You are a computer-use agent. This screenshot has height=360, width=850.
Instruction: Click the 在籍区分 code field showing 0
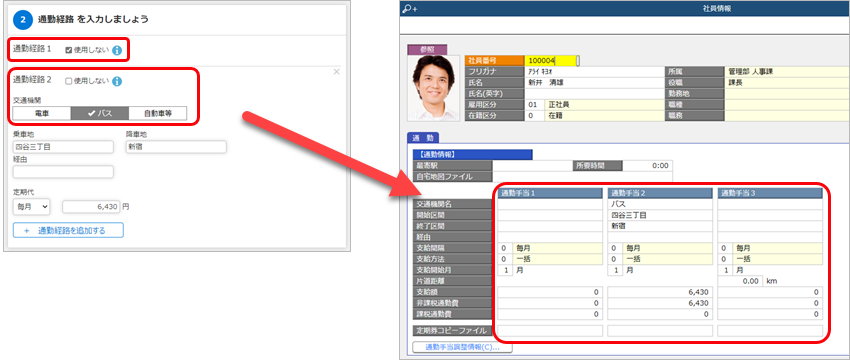[535, 116]
